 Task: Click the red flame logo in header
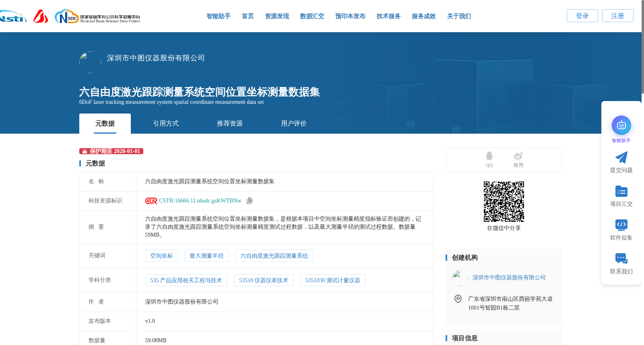pos(40,16)
